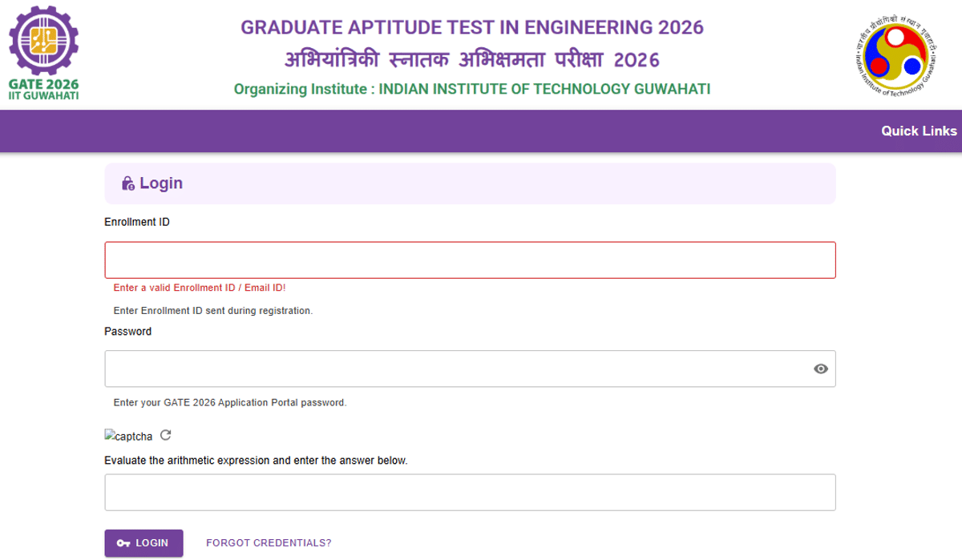Image resolution: width=962 pixels, height=560 pixels.
Task: Click the Enrollment ID field label
Action: click(137, 222)
